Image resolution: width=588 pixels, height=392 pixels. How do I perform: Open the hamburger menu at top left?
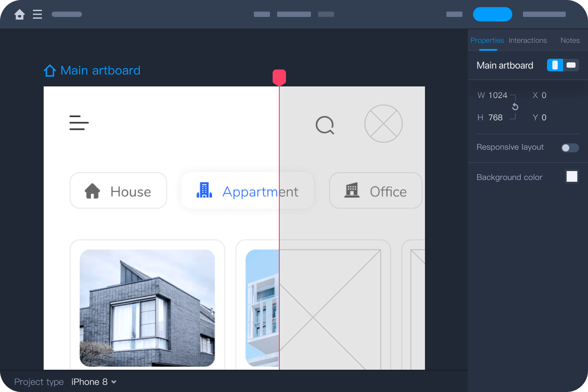[x=37, y=14]
